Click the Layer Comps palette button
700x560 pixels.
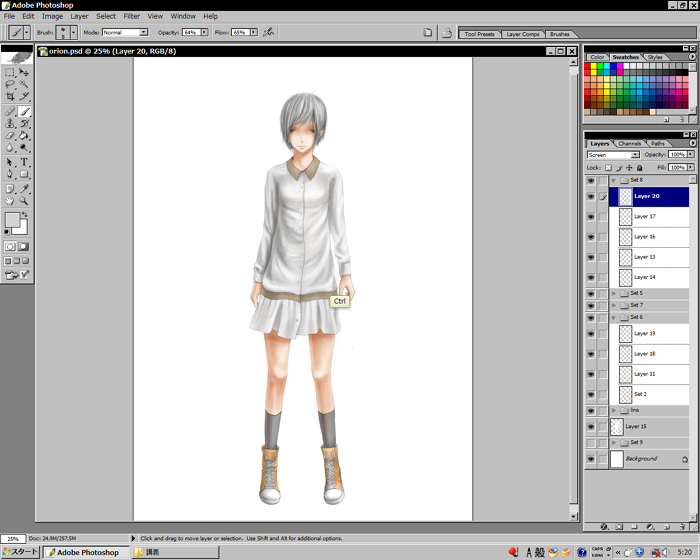(x=522, y=34)
